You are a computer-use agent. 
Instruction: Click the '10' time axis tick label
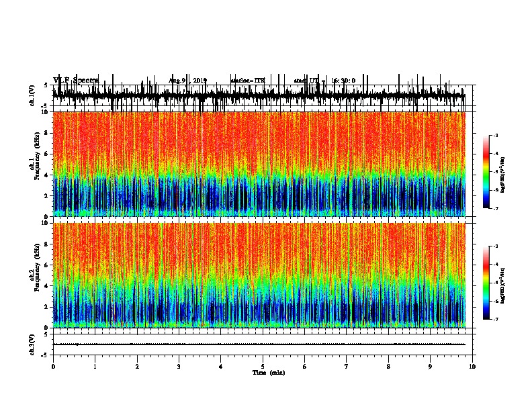(472, 367)
